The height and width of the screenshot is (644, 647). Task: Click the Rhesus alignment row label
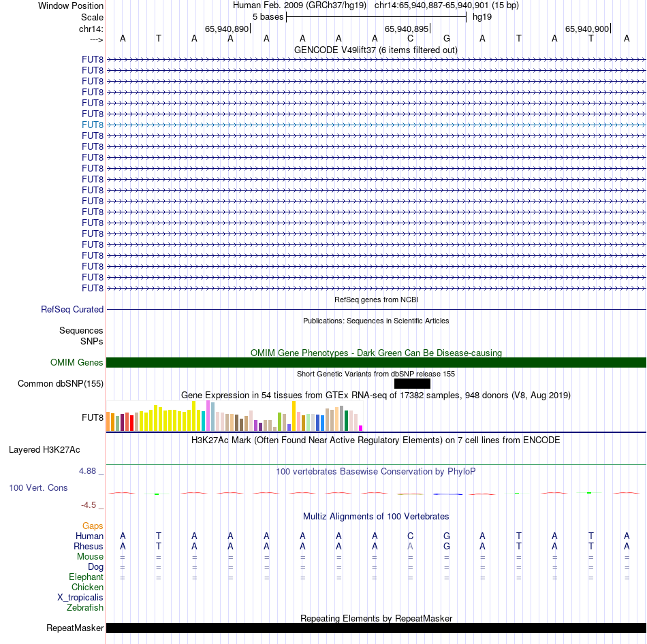pyautogui.click(x=89, y=546)
